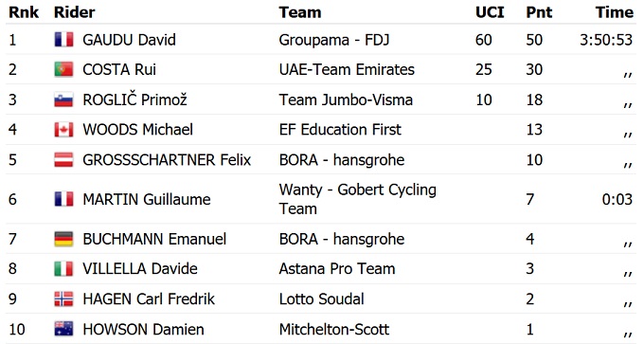Open rider profile of ROGLIČ Primož
644x344 pixels.
click(134, 100)
